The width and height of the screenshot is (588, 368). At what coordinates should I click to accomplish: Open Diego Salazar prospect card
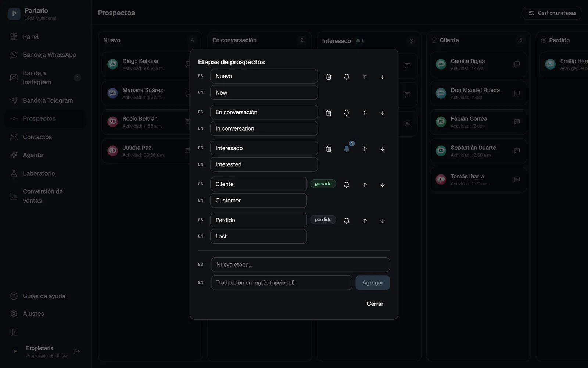146,64
